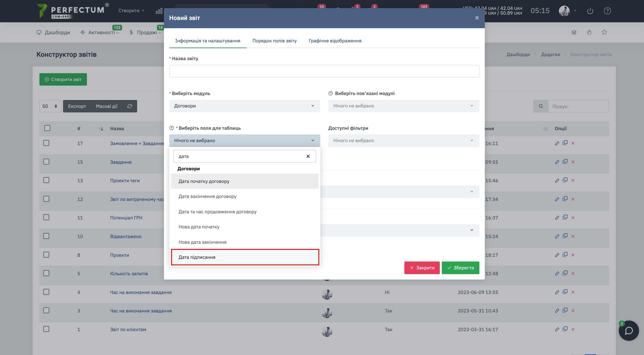Delete report 10 with red X
644x355 pixels.
[573, 237]
